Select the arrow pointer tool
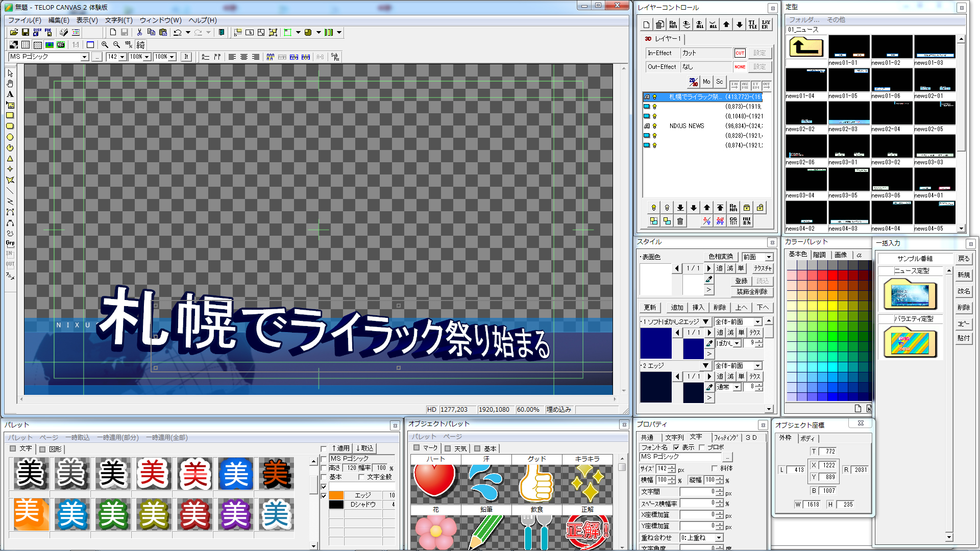980x551 pixels. [10, 73]
